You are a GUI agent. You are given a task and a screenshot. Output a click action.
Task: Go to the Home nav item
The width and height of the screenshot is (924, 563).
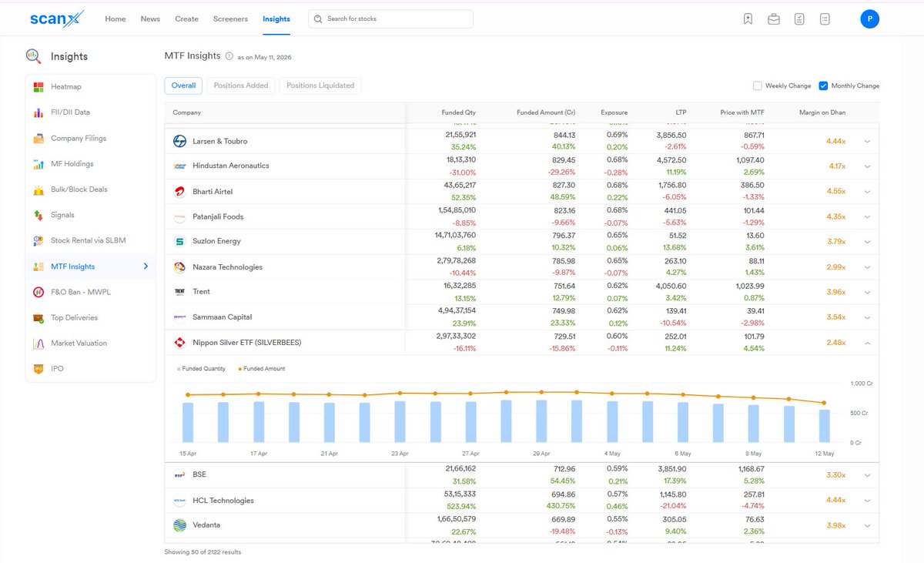coord(115,19)
